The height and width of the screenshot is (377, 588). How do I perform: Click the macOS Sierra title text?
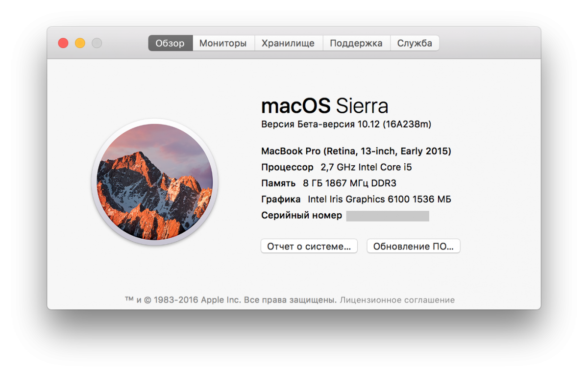tap(324, 106)
